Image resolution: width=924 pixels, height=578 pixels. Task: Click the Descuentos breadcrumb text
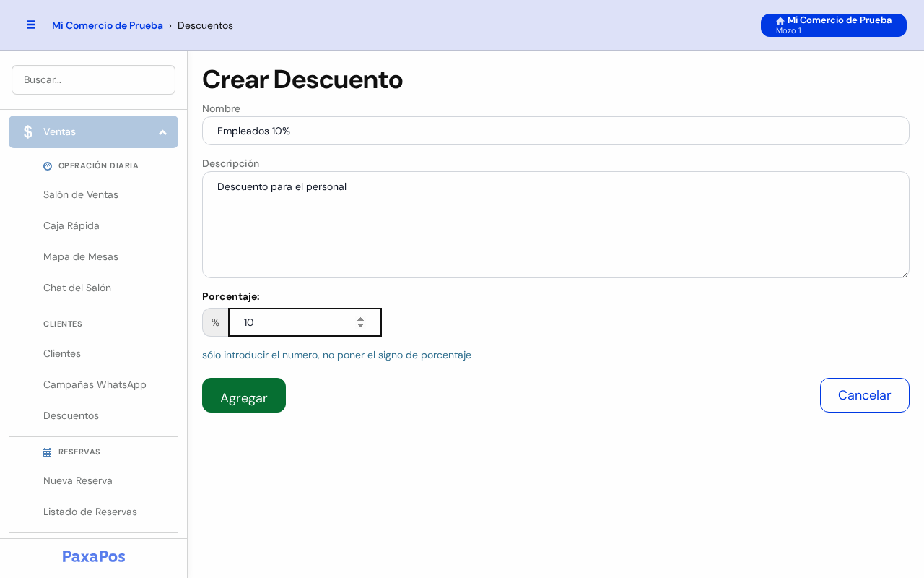pyautogui.click(x=205, y=25)
